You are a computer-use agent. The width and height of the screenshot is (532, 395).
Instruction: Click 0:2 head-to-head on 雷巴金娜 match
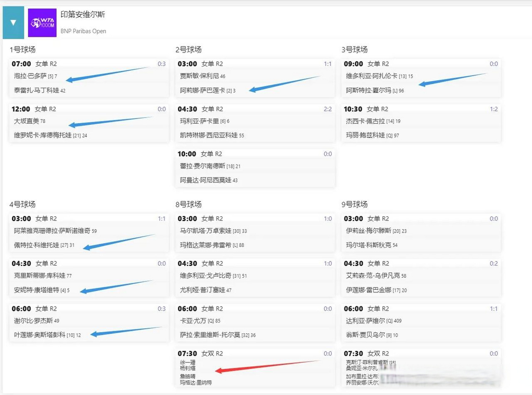[494, 264]
